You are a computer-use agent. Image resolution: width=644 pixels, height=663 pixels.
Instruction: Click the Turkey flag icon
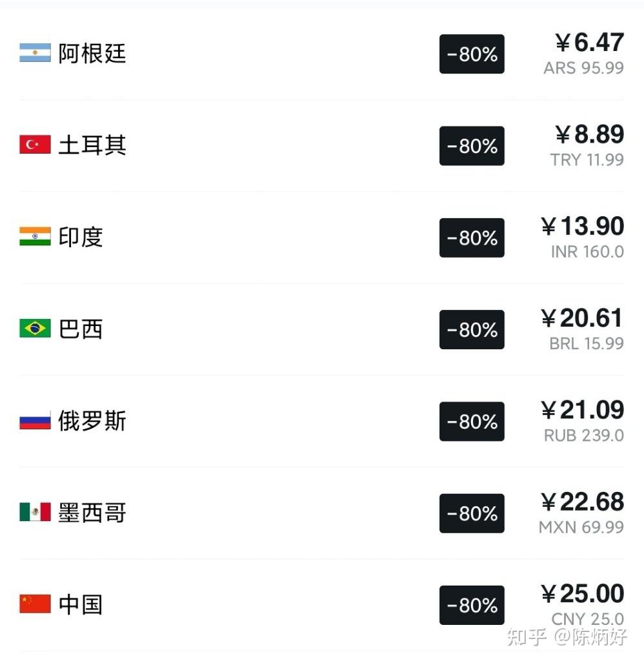click(35, 145)
